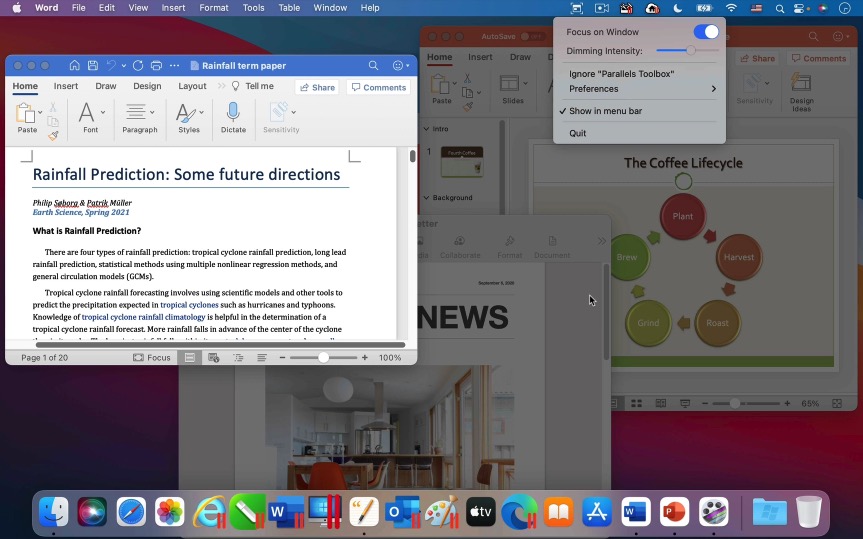This screenshot has height=539, width=863.
Task: Click the Share button in Word
Action: (317, 87)
